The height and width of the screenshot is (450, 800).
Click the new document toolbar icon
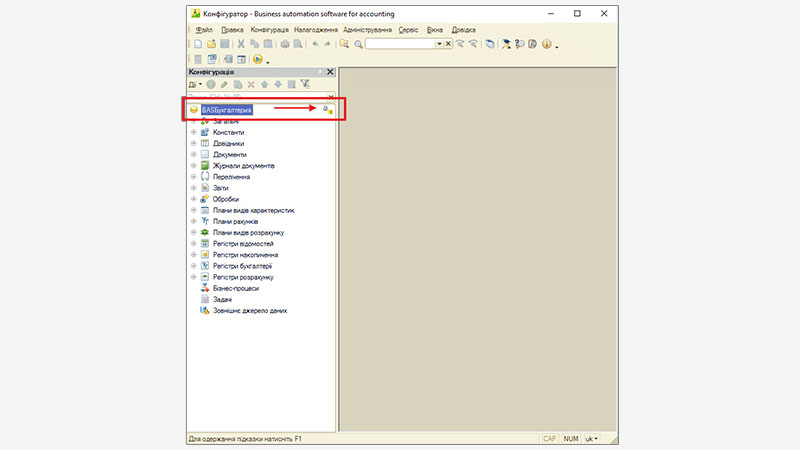click(x=198, y=44)
